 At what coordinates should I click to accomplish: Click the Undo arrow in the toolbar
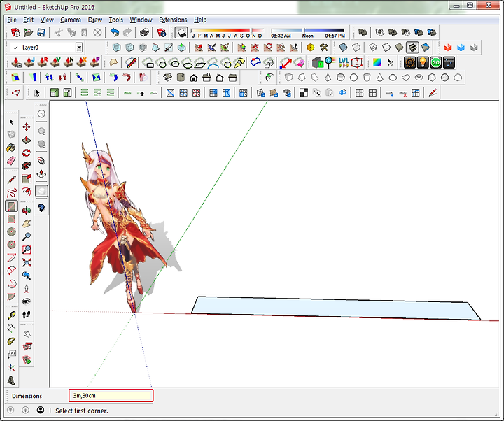(115, 32)
